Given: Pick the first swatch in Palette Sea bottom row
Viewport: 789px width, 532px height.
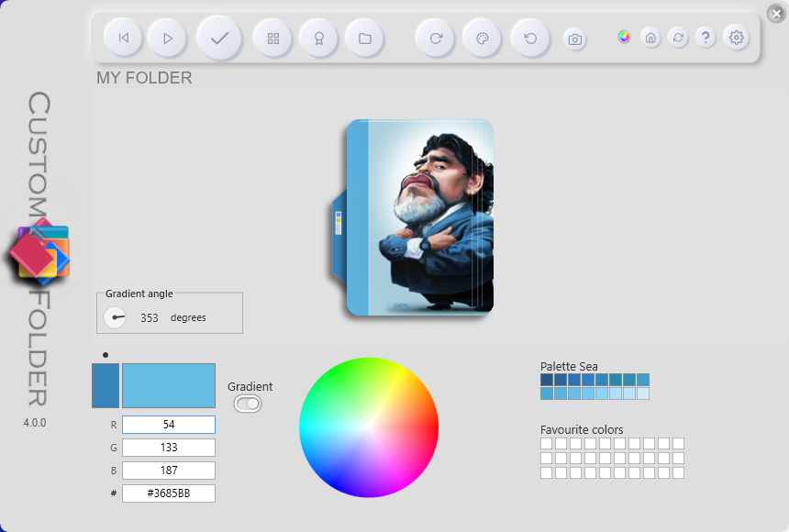Looking at the screenshot, I should pos(547,393).
